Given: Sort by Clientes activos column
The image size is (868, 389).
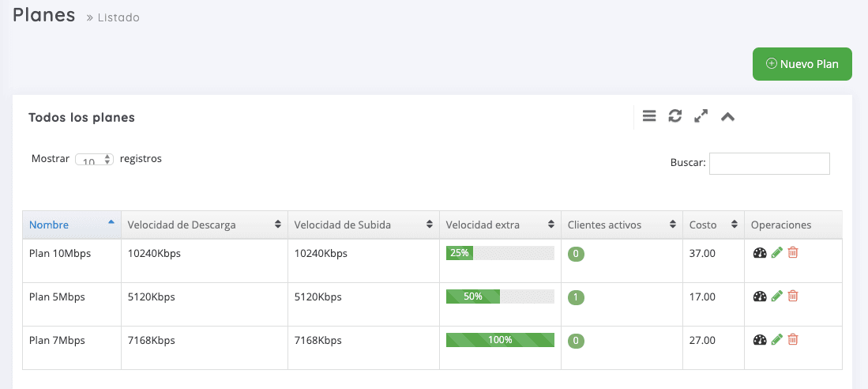Looking at the screenshot, I should 622,225.
